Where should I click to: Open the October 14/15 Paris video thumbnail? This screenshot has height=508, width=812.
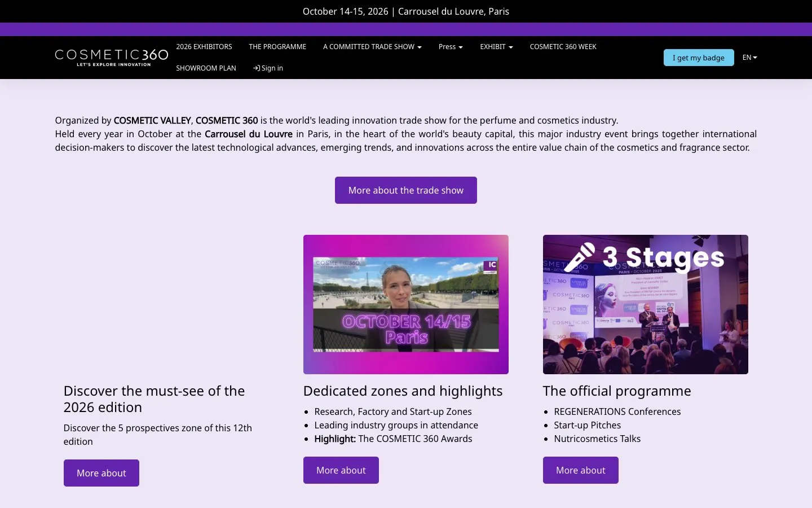click(406, 304)
